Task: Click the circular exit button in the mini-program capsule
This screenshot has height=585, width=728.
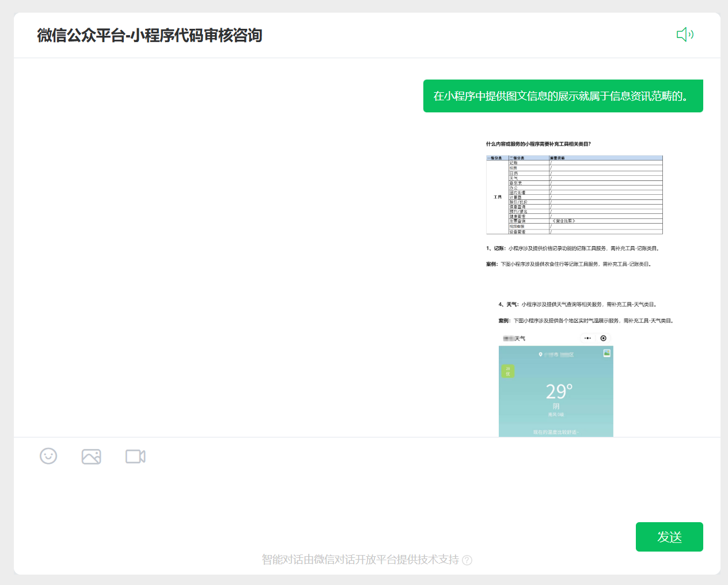Action: pyautogui.click(x=604, y=338)
